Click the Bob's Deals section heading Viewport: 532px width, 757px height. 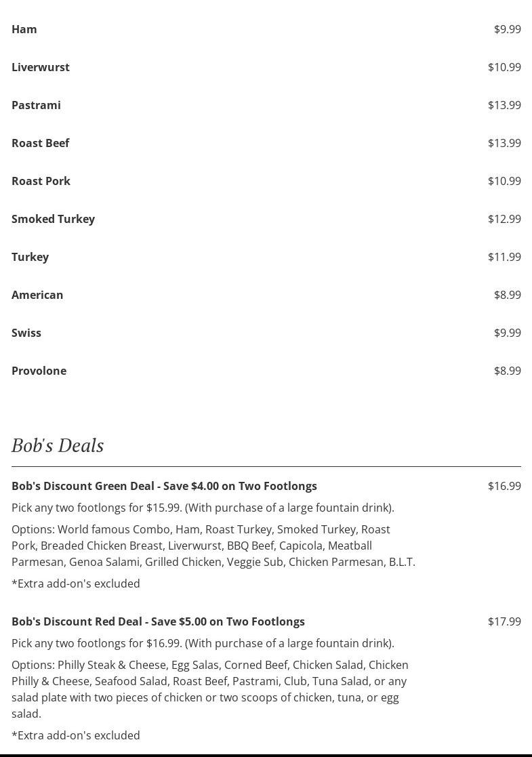click(58, 445)
